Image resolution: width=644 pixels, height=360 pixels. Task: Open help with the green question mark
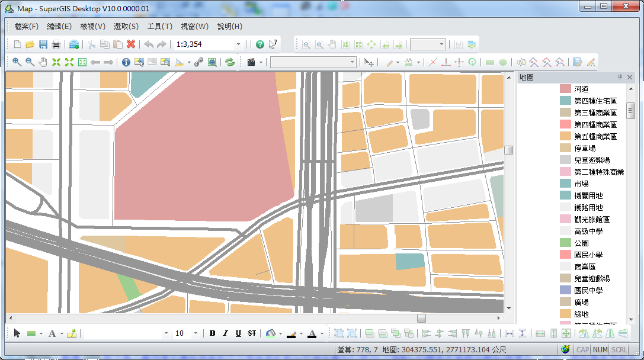click(260, 44)
